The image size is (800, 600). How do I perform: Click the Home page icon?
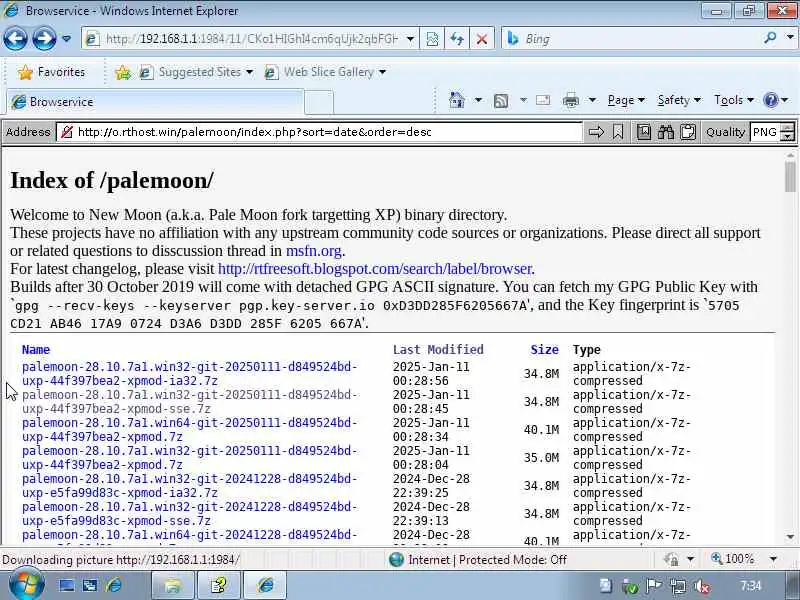457,100
